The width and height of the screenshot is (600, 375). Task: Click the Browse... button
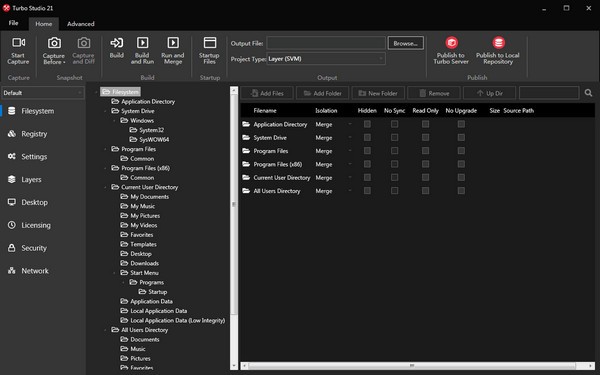point(406,43)
